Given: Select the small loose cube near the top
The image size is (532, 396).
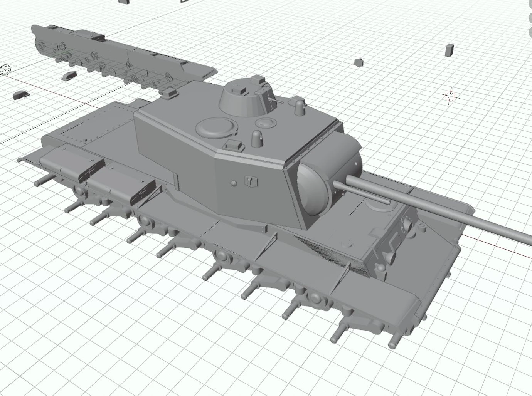Looking at the screenshot, I should 359,62.
